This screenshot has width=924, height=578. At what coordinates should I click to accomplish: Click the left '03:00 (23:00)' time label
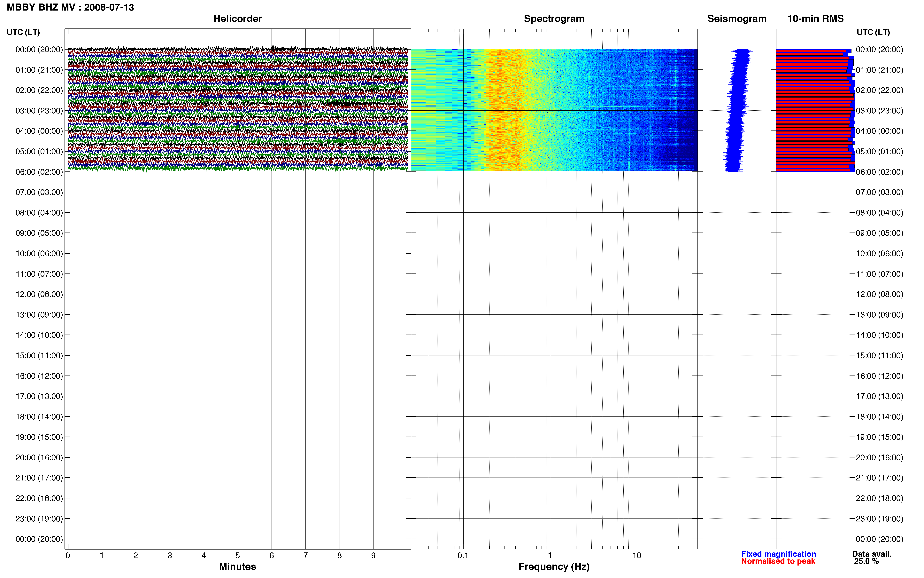click(x=39, y=111)
